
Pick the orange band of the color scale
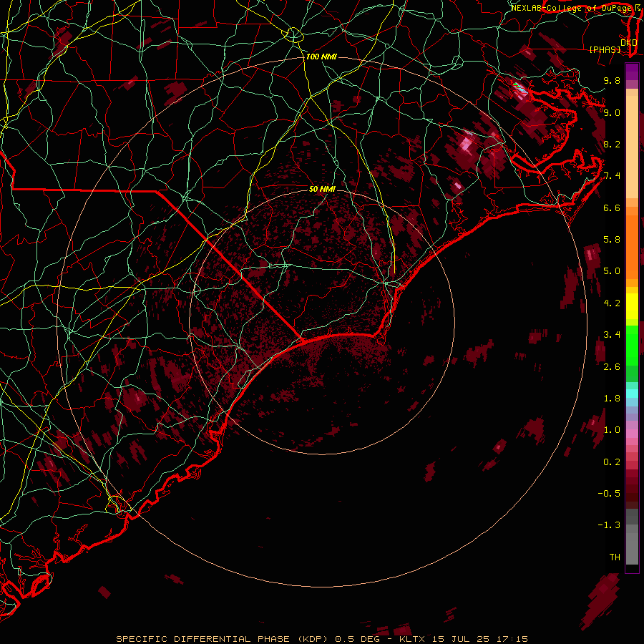pos(632,247)
